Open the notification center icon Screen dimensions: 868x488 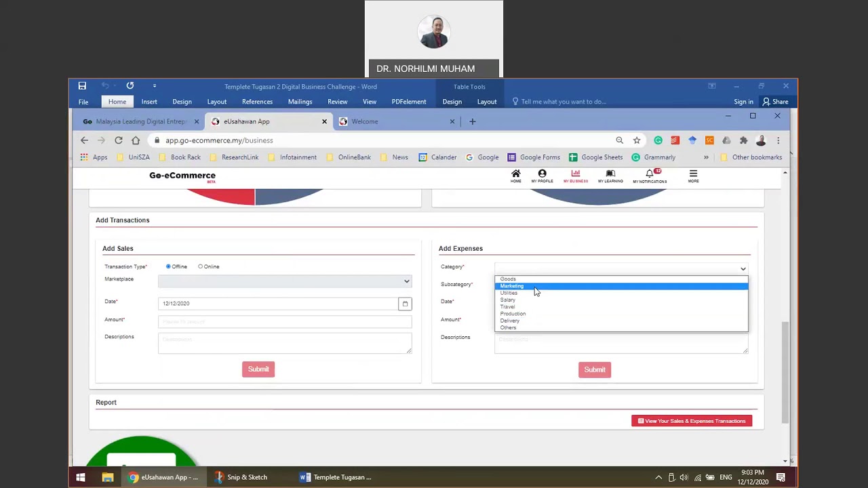pyautogui.click(x=781, y=477)
